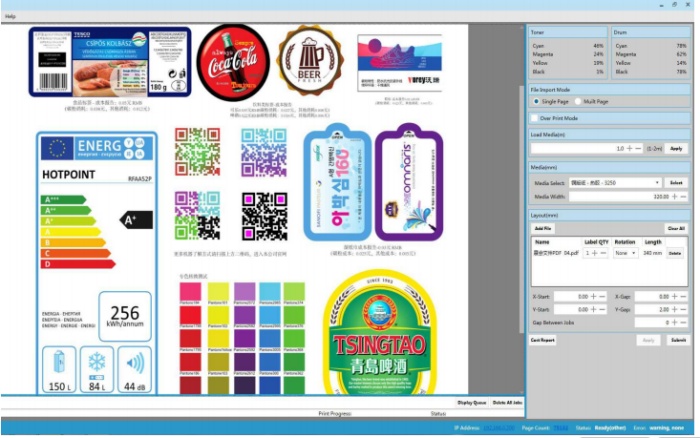The image size is (700, 438).
Task: Enable Over Print Mode checkbox
Action: click(x=534, y=118)
